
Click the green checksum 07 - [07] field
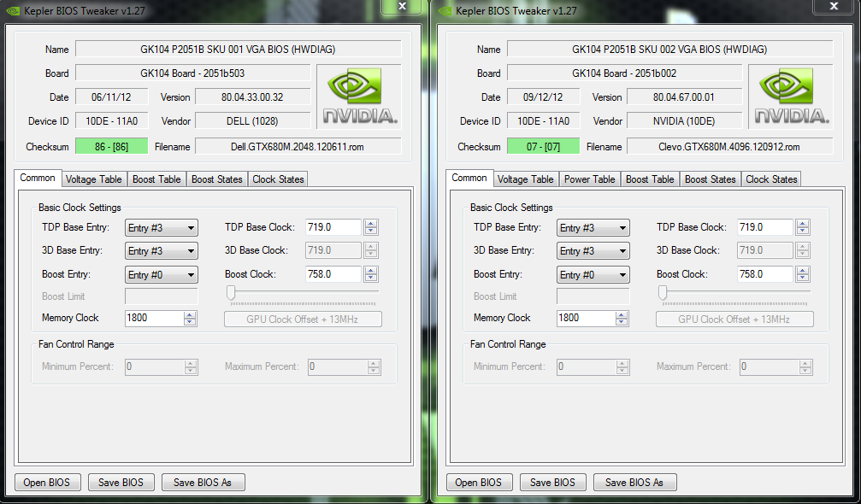pos(543,146)
